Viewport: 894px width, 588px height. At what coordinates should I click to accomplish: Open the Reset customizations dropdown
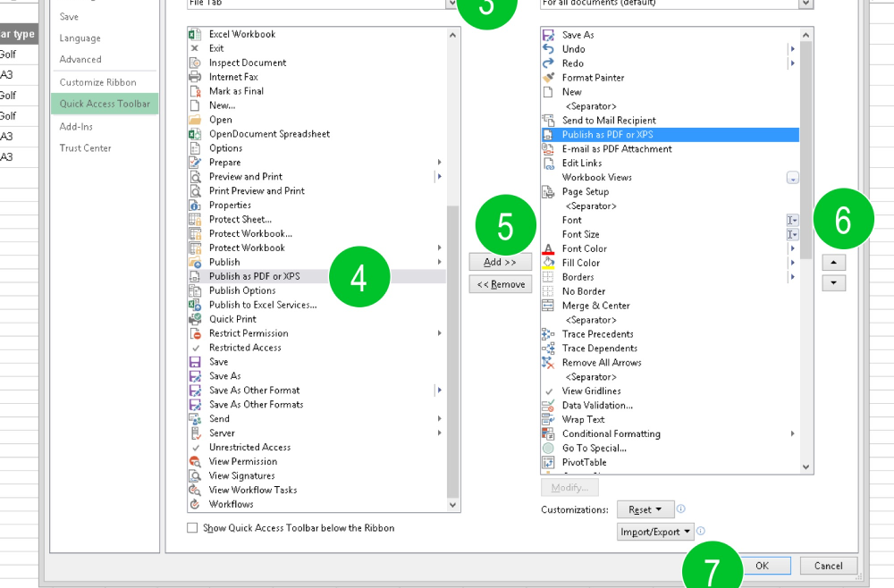click(x=645, y=510)
